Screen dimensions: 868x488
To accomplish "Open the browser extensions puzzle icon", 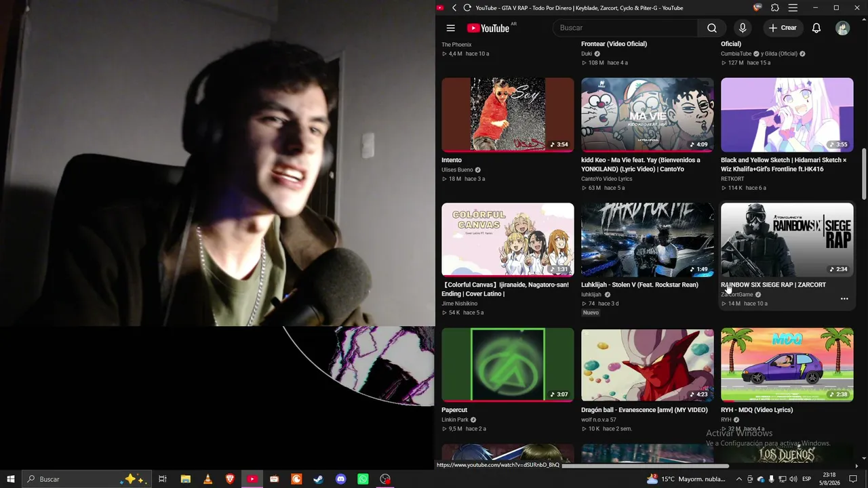I will (775, 8).
